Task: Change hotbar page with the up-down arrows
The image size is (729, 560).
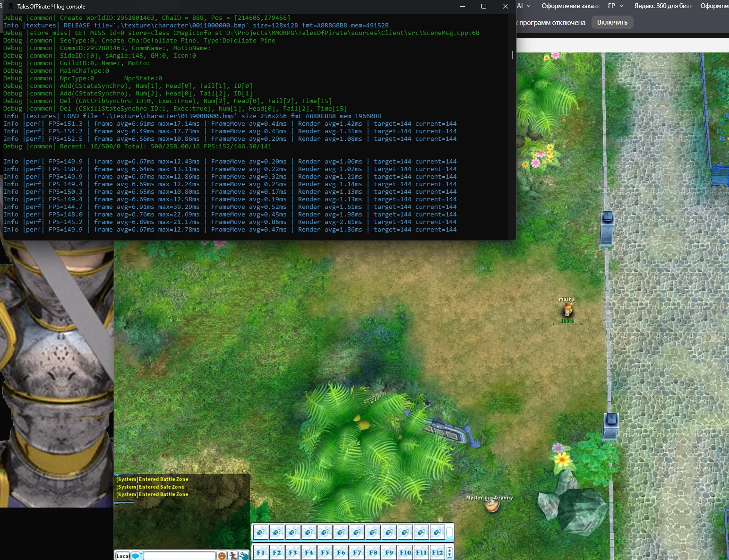Action: 449,552
